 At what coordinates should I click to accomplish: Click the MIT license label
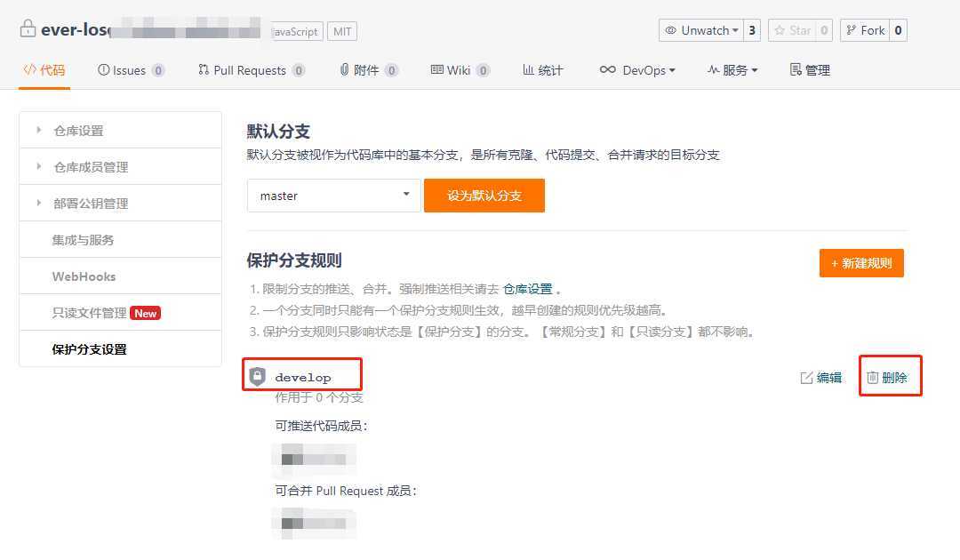point(341,30)
